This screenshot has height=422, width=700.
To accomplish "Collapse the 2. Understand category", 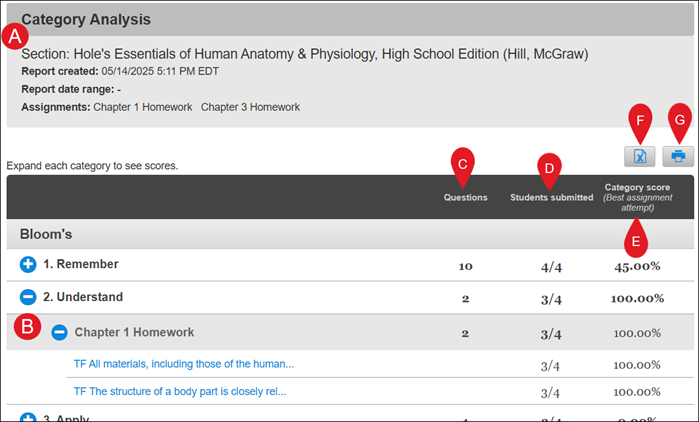I will tap(28, 298).
